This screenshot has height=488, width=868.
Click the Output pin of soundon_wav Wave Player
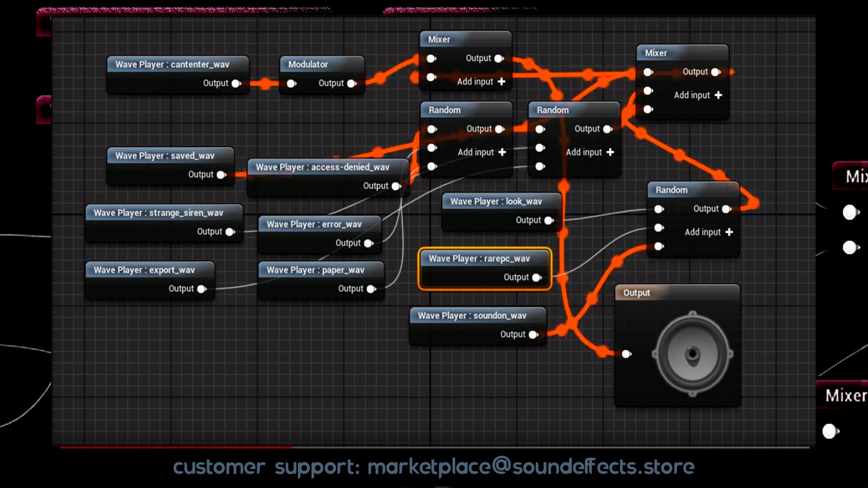click(x=534, y=334)
